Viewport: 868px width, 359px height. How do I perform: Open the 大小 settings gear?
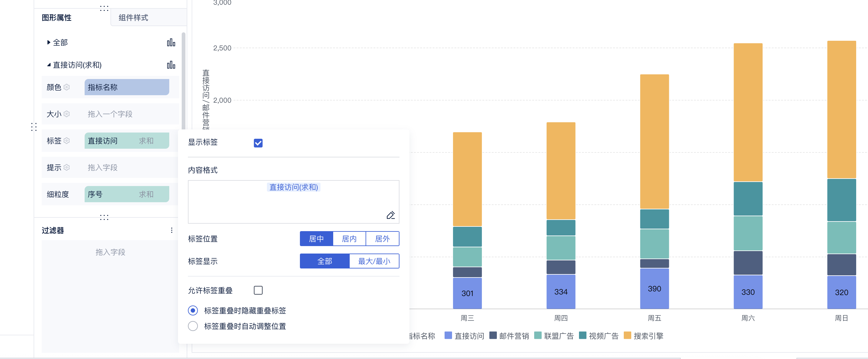pyautogui.click(x=67, y=114)
